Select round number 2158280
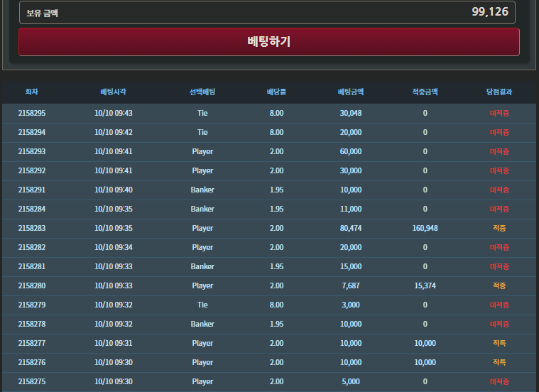Image resolution: width=539 pixels, height=392 pixels. click(x=32, y=285)
